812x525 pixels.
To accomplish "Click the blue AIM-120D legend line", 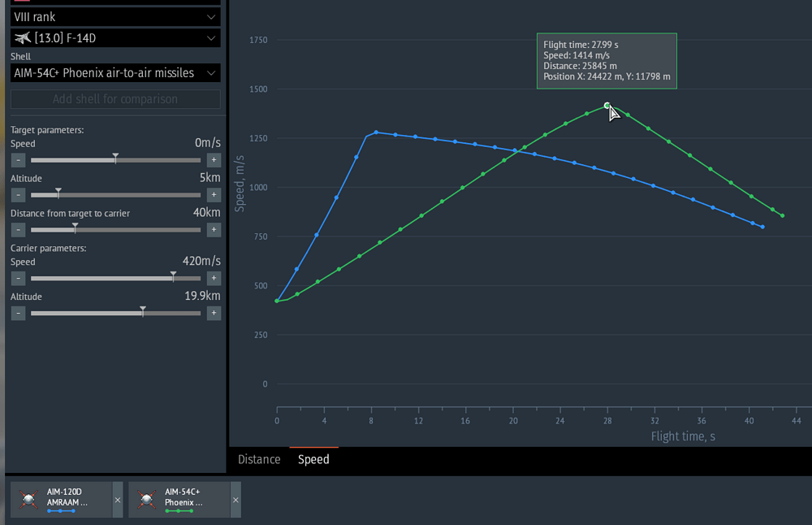I will point(61,511).
